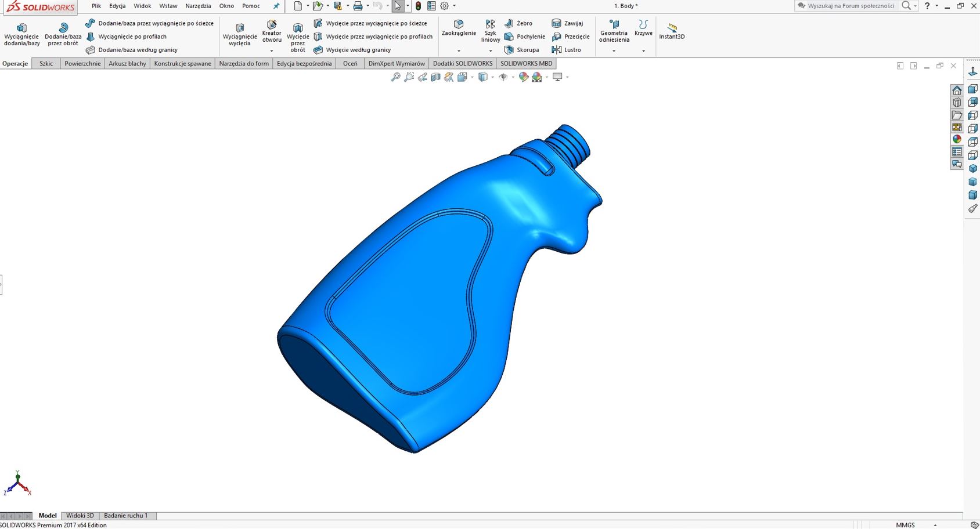Click the Zaokrąglenie fillet tool
Viewport: 980px width, 529px height.
click(459, 28)
